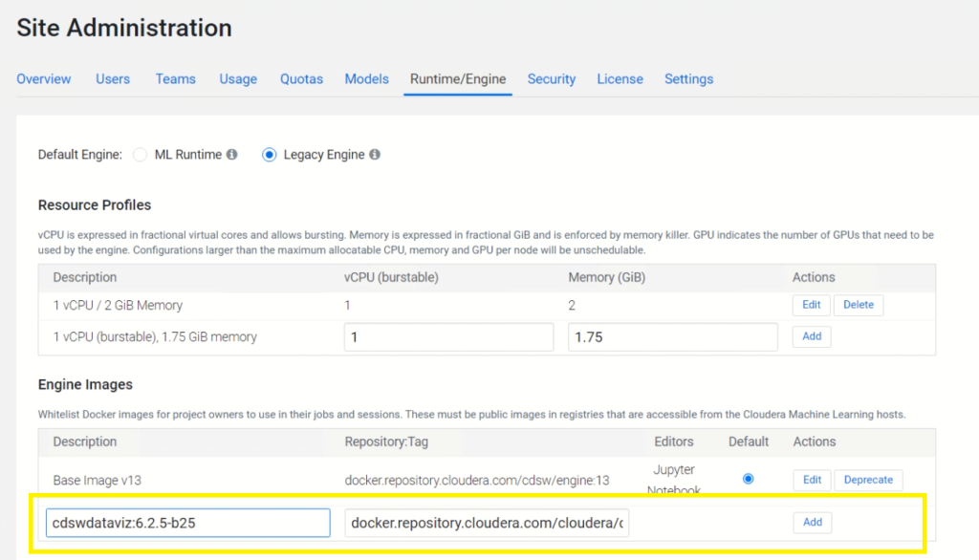
Task: Click the 'Base Image v13' description cell
Action: click(x=97, y=480)
